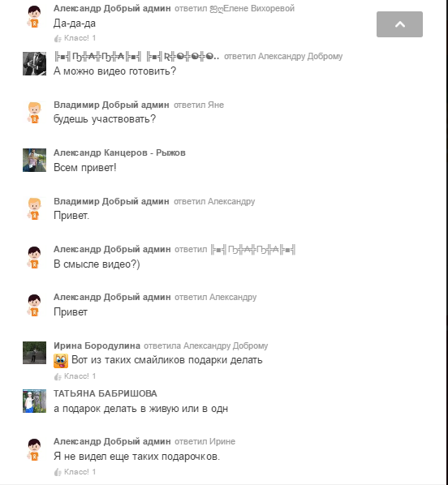The image size is (448, 485).
Task: Click Класс under Ирина Бородулина's smiley comment
Action: [75, 376]
